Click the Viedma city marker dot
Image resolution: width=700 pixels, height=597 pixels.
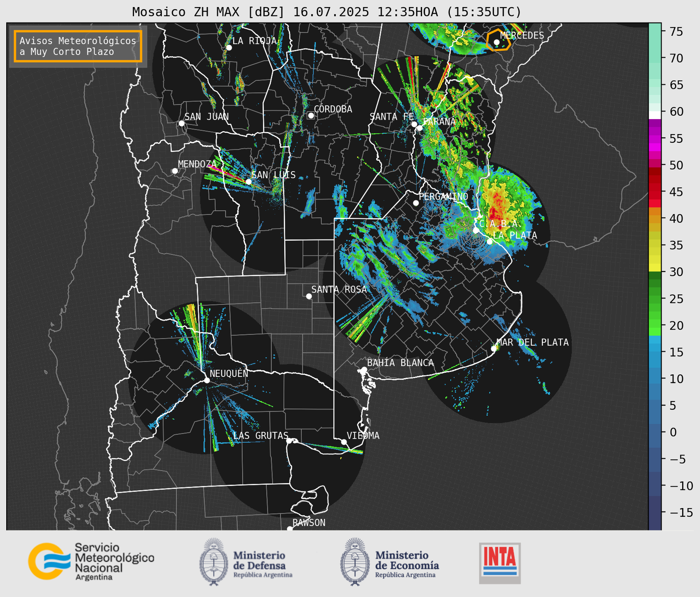pos(344,442)
